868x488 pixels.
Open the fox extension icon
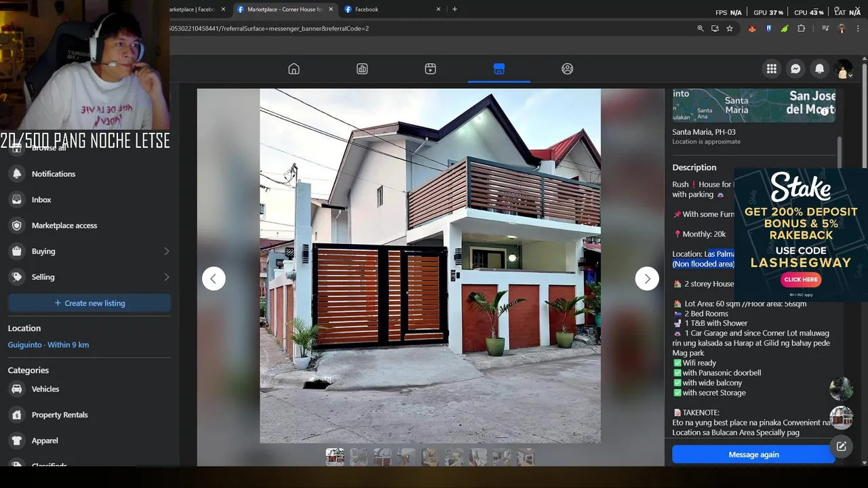pos(752,28)
